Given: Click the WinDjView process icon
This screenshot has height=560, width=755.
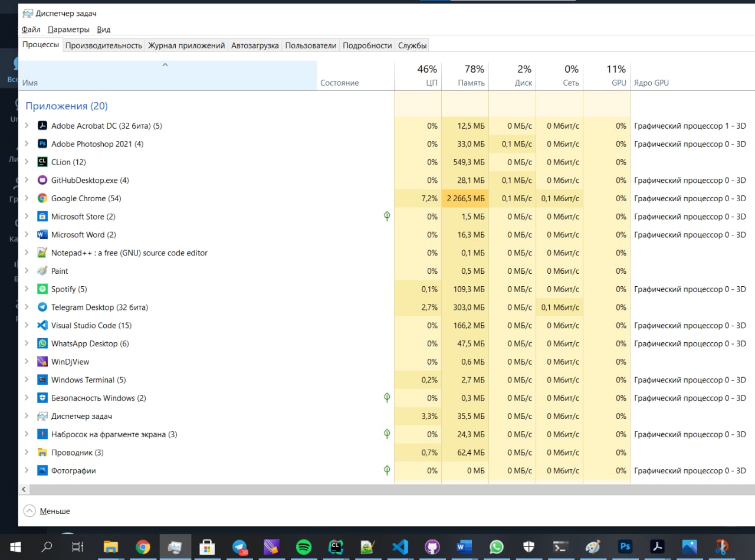Looking at the screenshot, I should (42, 362).
